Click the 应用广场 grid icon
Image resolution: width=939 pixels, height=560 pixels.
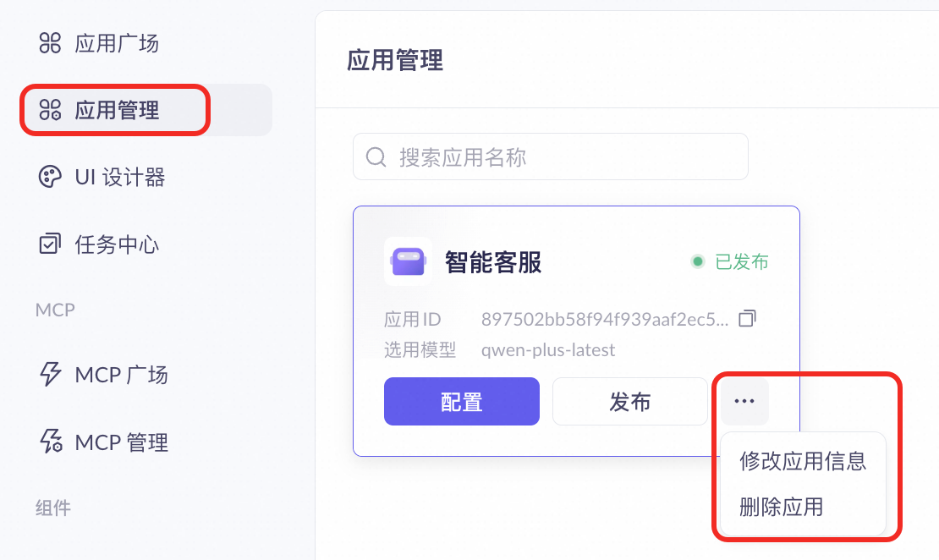click(51, 43)
